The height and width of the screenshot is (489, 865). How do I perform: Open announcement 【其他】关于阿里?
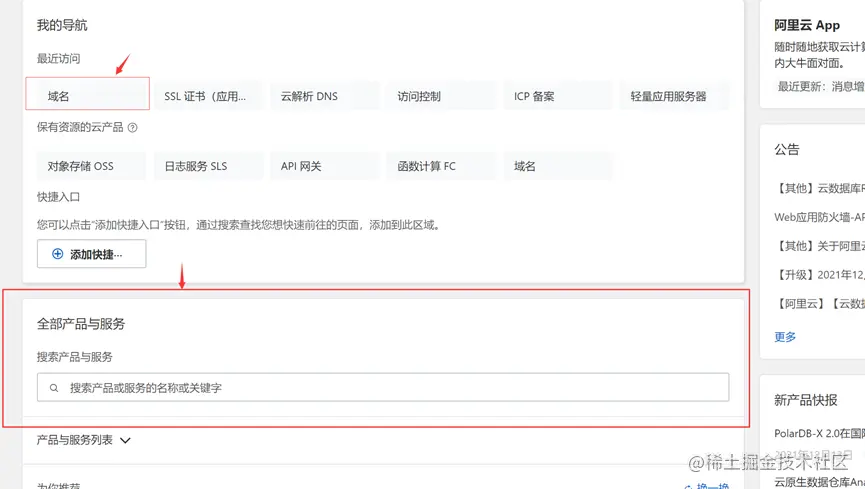tap(820, 246)
